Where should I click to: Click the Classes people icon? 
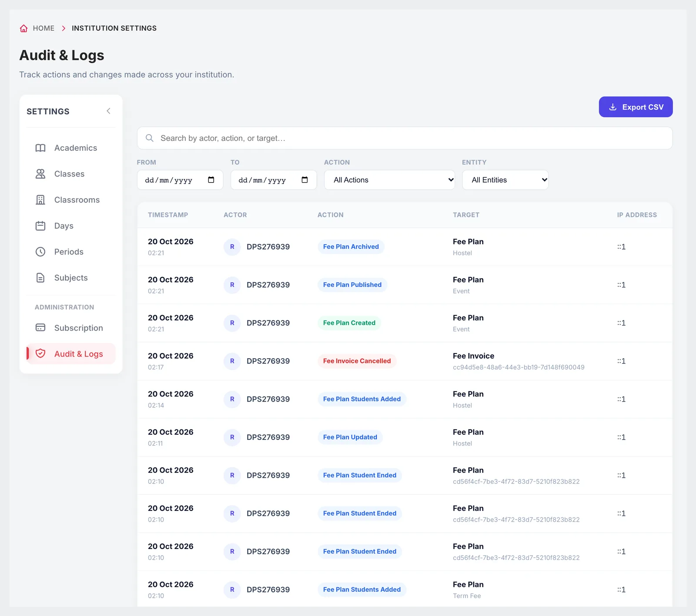tap(40, 174)
